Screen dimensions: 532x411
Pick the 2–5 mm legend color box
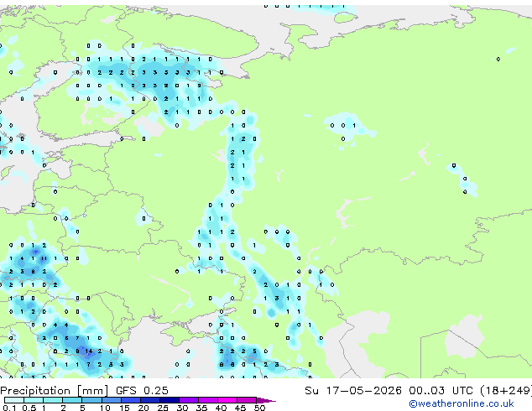pyautogui.click(x=72, y=400)
